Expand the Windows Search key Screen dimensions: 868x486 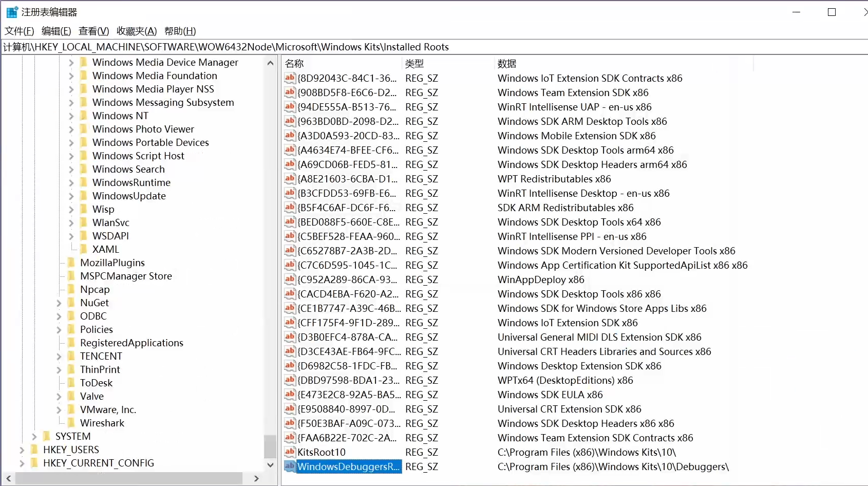[71, 170]
